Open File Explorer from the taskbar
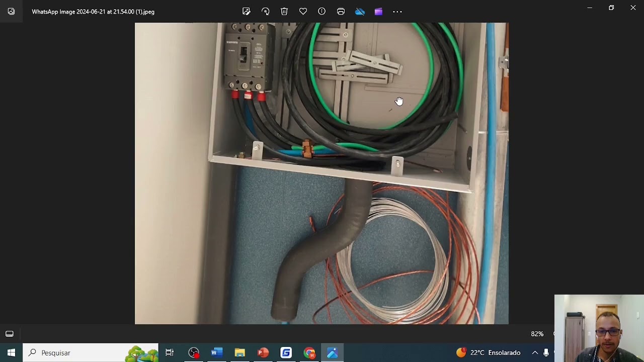 (240, 352)
